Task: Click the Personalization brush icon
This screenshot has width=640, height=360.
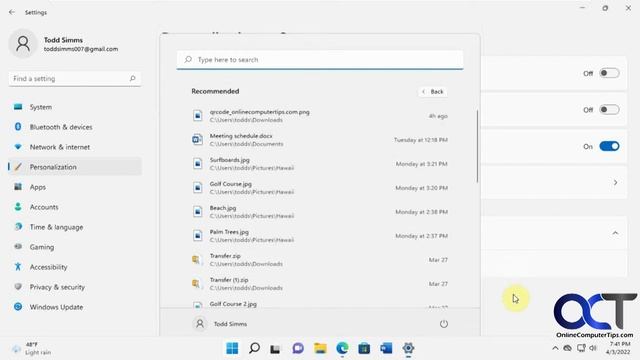Action: (18, 167)
